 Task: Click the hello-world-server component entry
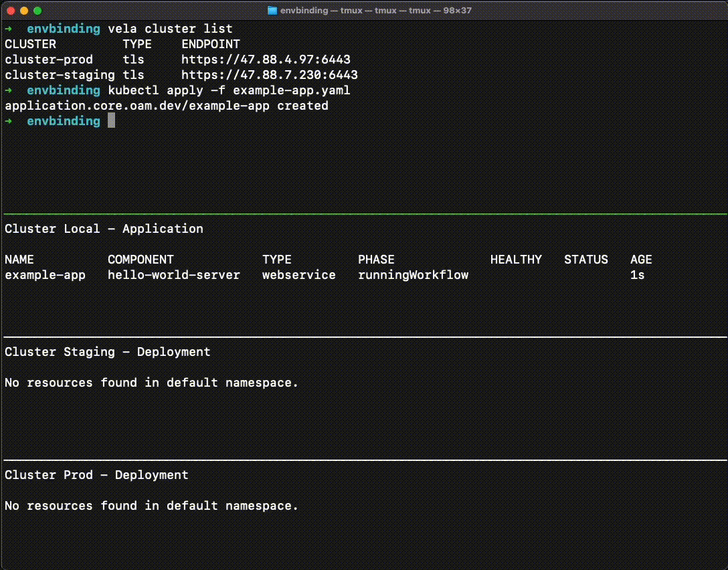[x=173, y=275]
